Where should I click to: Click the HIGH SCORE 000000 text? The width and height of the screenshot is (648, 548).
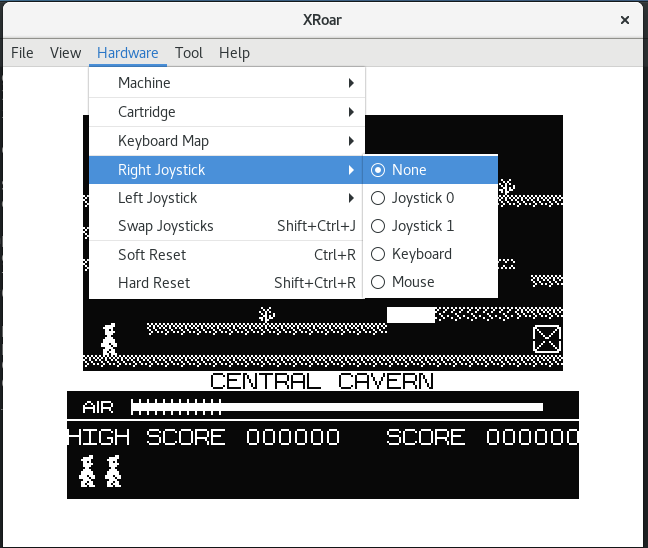[204, 437]
